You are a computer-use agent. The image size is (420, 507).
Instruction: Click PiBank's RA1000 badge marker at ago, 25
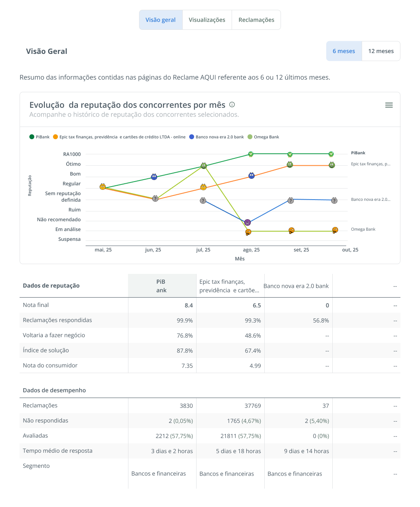coord(251,154)
